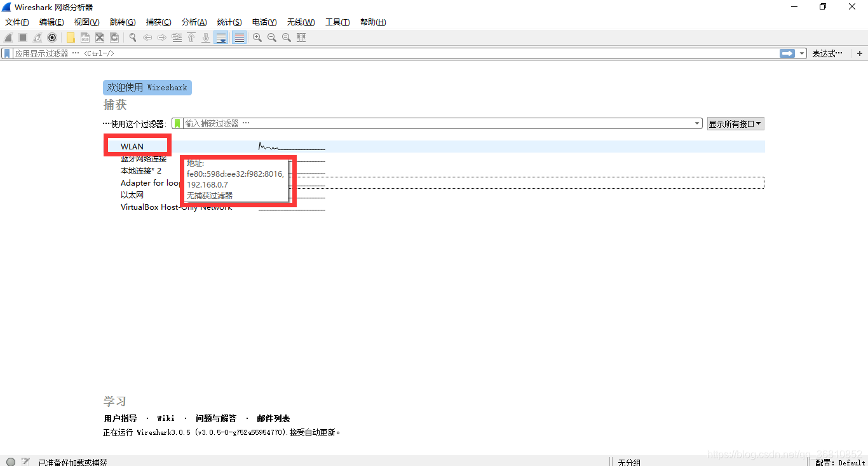Jump to the first packet icon
This screenshot has width=868, height=466.
(x=191, y=38)
